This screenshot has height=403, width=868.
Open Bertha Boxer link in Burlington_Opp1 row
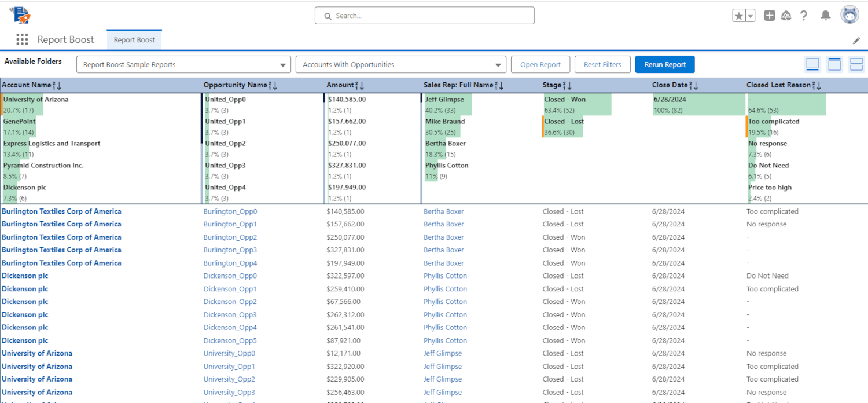tap(444, 224)
